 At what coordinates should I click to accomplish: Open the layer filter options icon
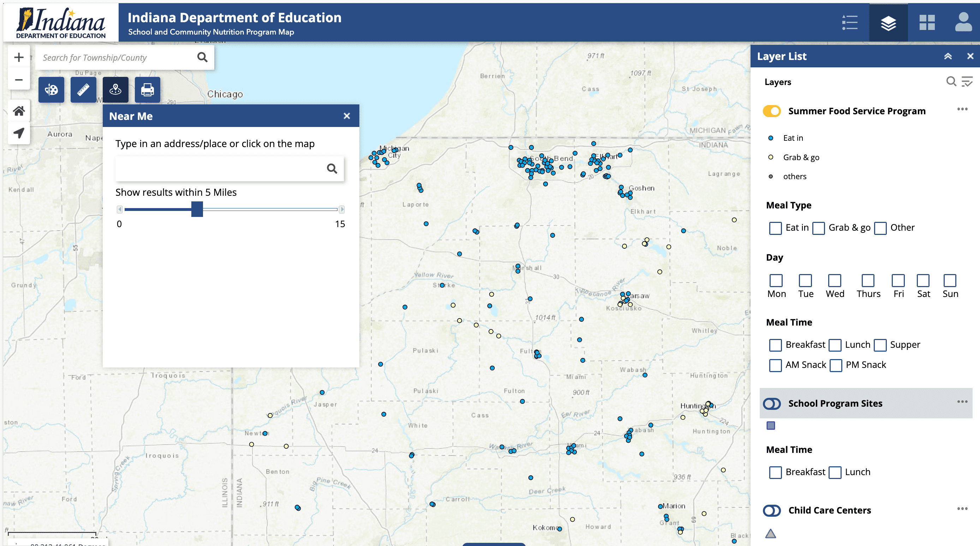(967, 81)
